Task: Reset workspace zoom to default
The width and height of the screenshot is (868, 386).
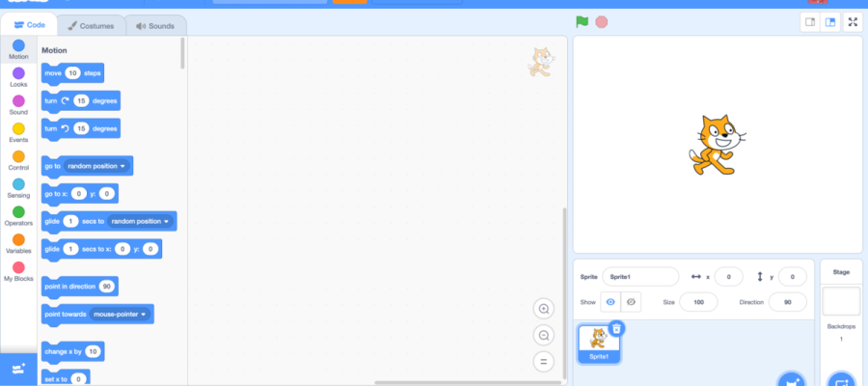Action: click(x=544, y=362)
